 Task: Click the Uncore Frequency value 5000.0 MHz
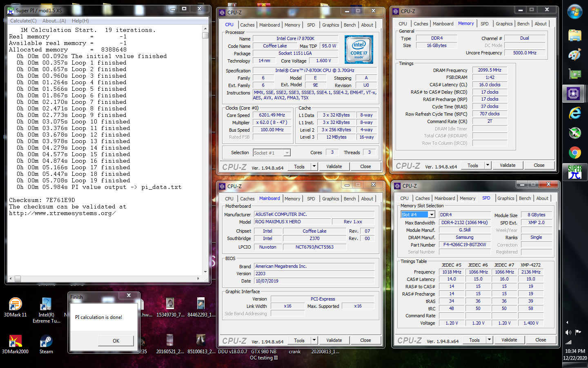(524, 53)
